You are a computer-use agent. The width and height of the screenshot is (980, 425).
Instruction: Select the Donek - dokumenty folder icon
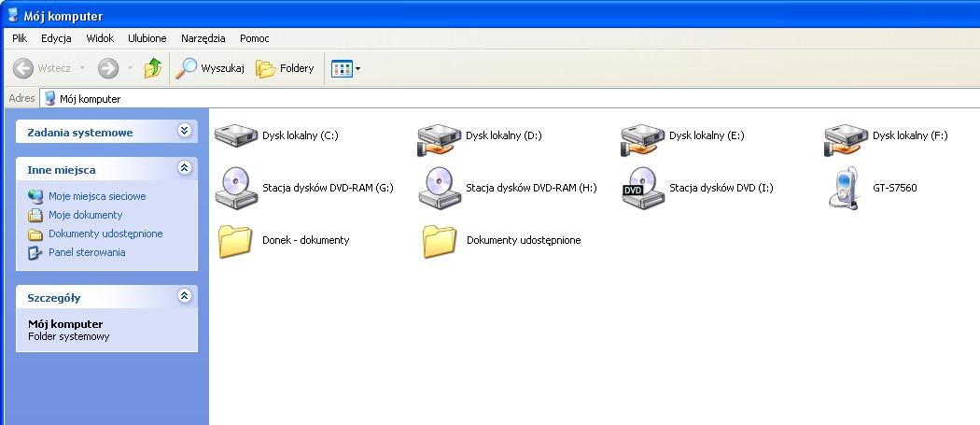[x=235, y=241]
